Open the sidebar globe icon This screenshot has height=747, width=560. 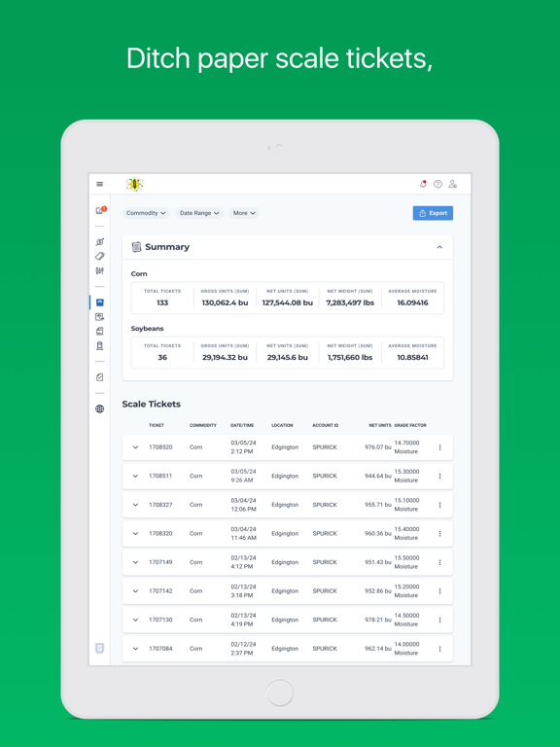click(x=99, y=409)
